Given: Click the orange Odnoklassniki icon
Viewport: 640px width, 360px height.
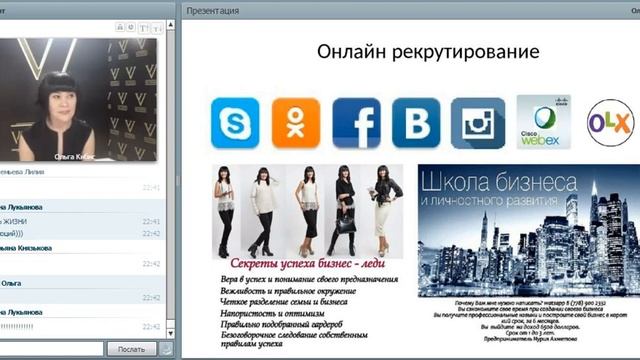Looking at the screenshot, I should [296, 123].
